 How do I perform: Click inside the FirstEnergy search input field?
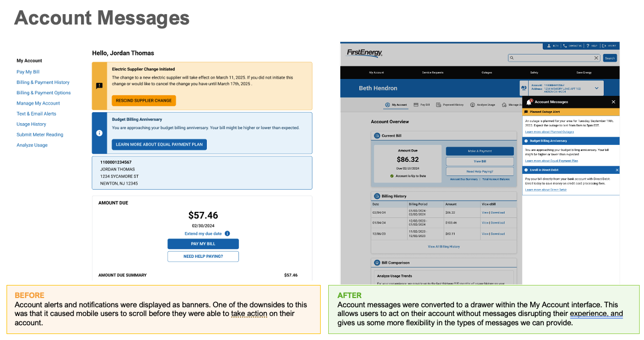click(553, 58)
